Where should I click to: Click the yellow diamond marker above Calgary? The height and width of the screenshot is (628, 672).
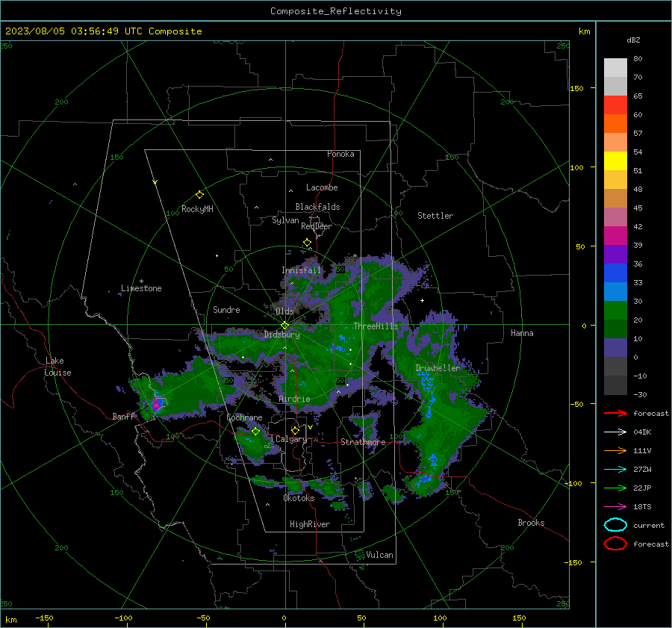[x=295, y=430]
